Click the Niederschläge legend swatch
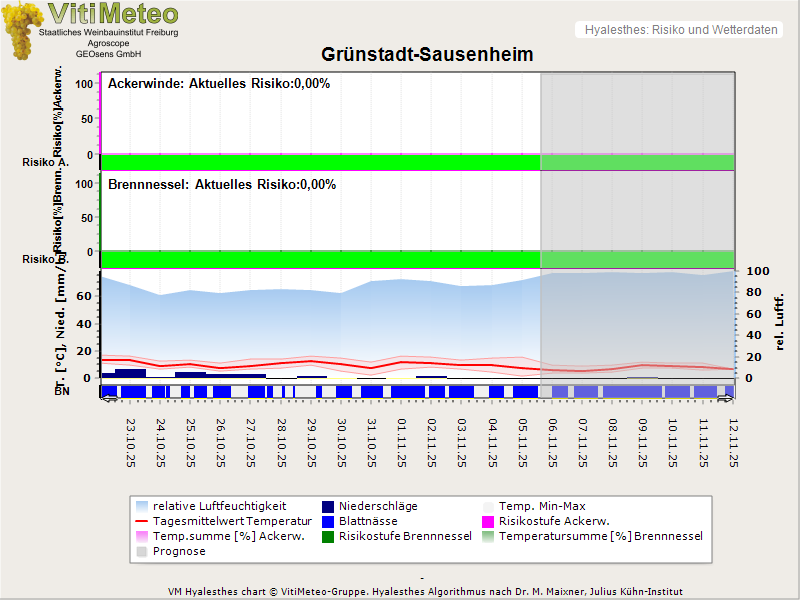The width and height of the screenshot is (800, 600). tap(328, 507)
